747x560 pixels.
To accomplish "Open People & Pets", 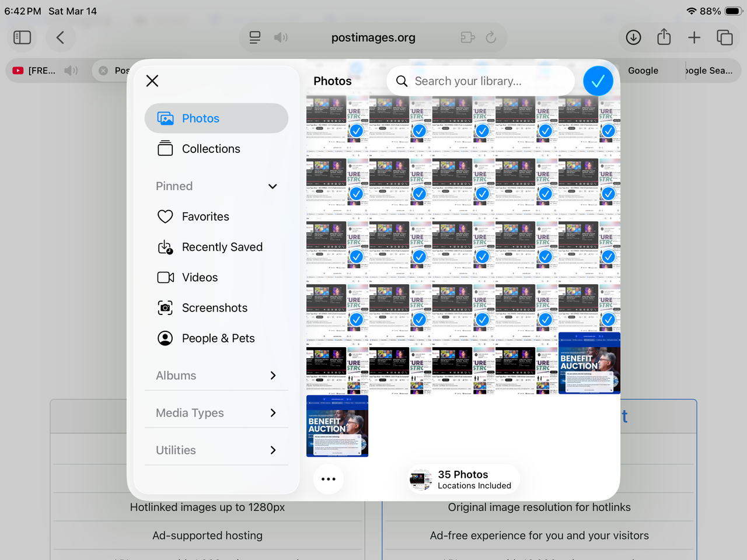I will (x=217, y=338).
